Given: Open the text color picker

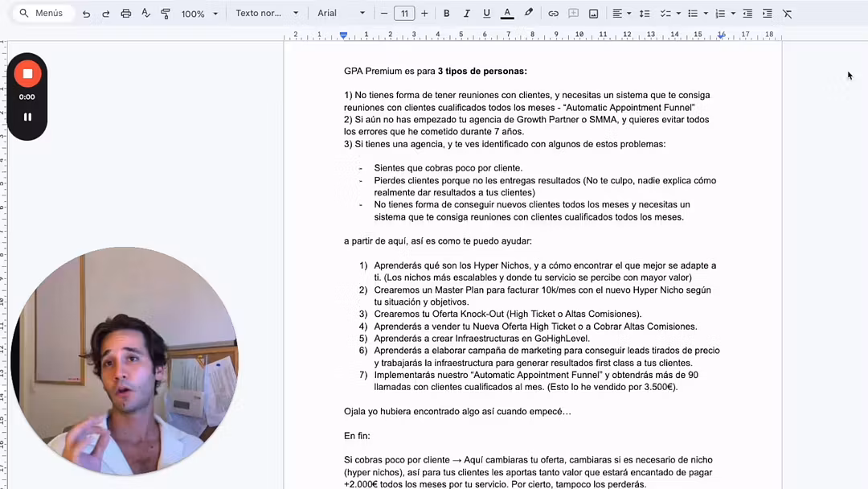Looking at the screenshot, I should pyautogui.click(x=507, y=14).
